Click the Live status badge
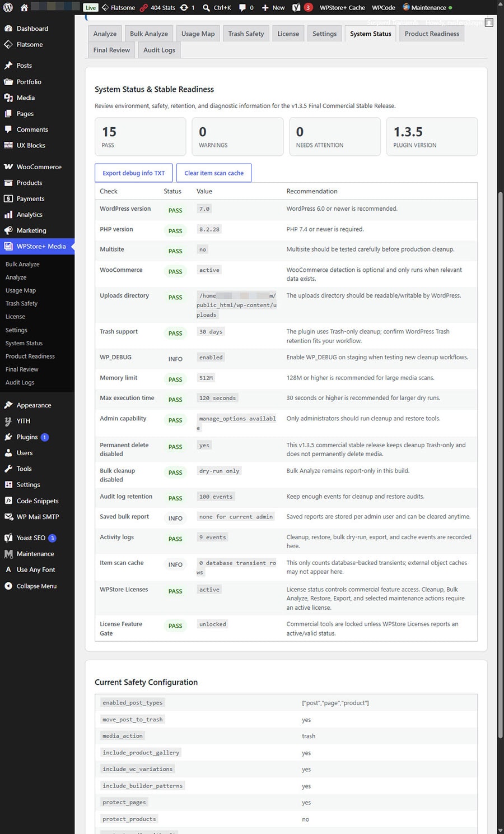This screenshot has height=834, width=504. click(91, 8)
